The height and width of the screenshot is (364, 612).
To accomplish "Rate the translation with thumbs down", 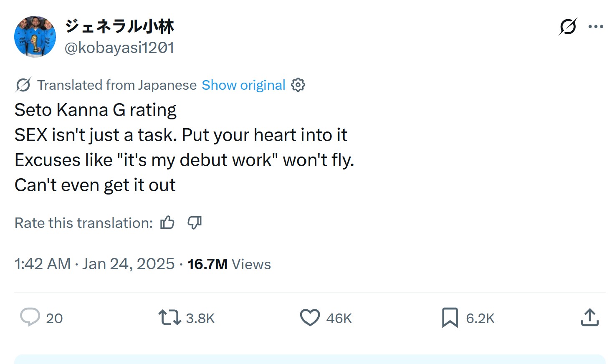I will (x=195, y=223).
